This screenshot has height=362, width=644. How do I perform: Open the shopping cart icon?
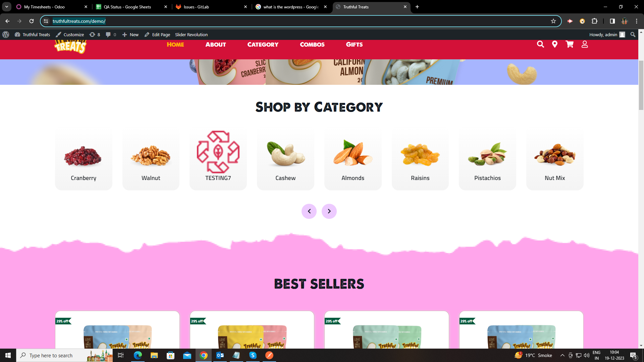[570, 44]
